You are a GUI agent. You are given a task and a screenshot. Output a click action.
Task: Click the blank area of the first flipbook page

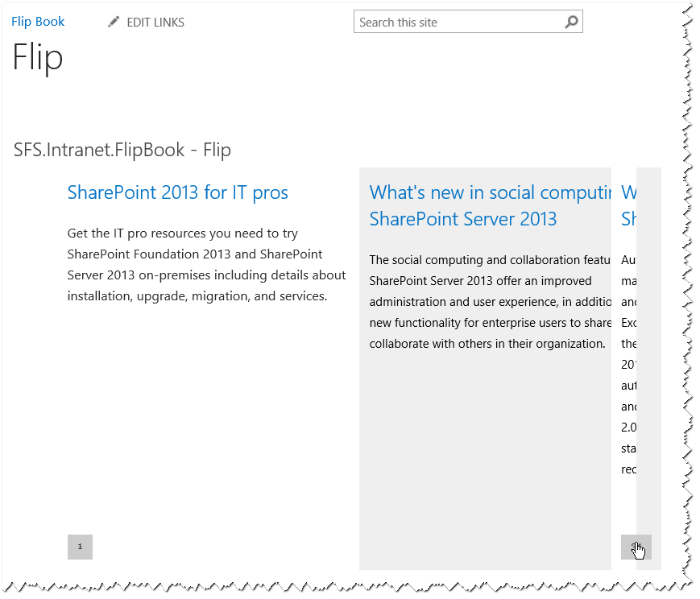pos(206,415)
